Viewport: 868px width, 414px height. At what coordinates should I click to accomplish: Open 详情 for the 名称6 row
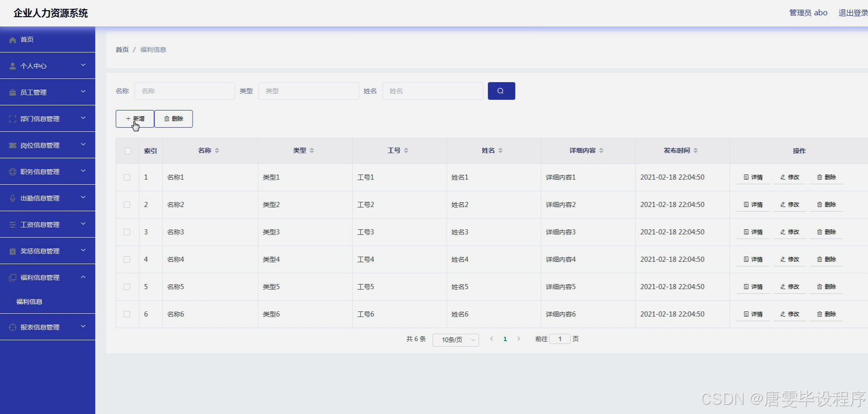(x=753, y=314)
